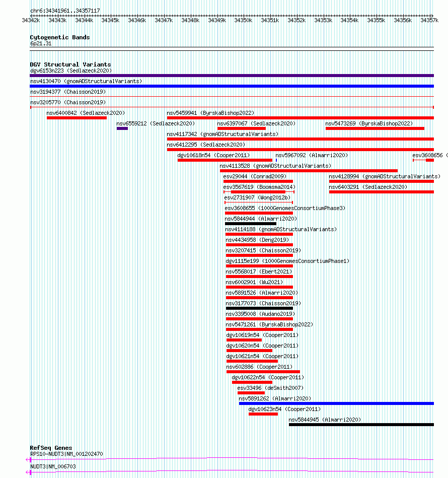This screenshot has width=448, height=478.
Task: Click the blue bar under nsv5891262
Action: coord(337,403)
